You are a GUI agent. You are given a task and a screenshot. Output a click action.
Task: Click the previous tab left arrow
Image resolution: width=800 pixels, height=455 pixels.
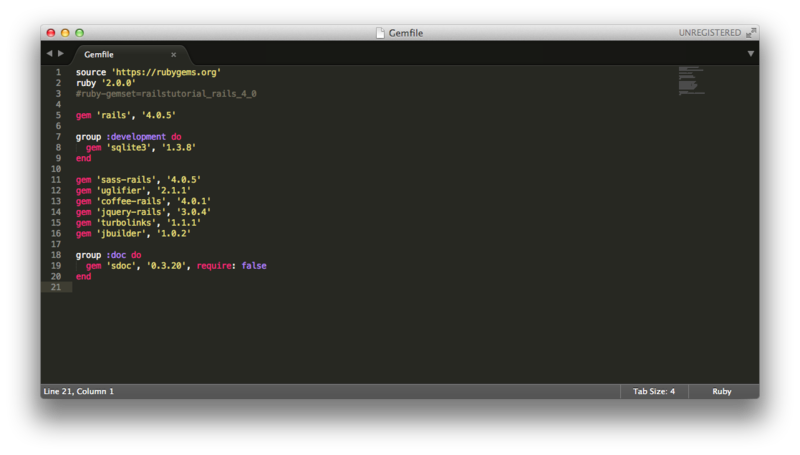click(x=49, y=54)
